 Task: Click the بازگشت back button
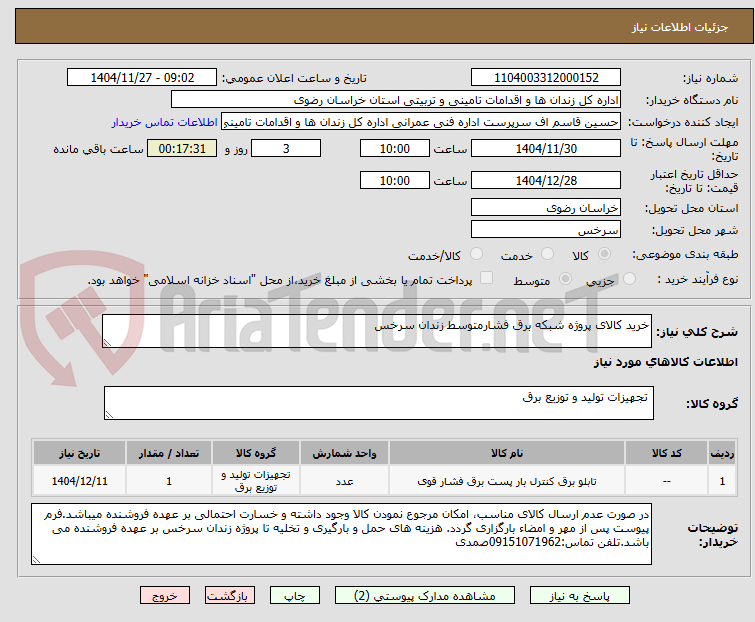(229, 596)
